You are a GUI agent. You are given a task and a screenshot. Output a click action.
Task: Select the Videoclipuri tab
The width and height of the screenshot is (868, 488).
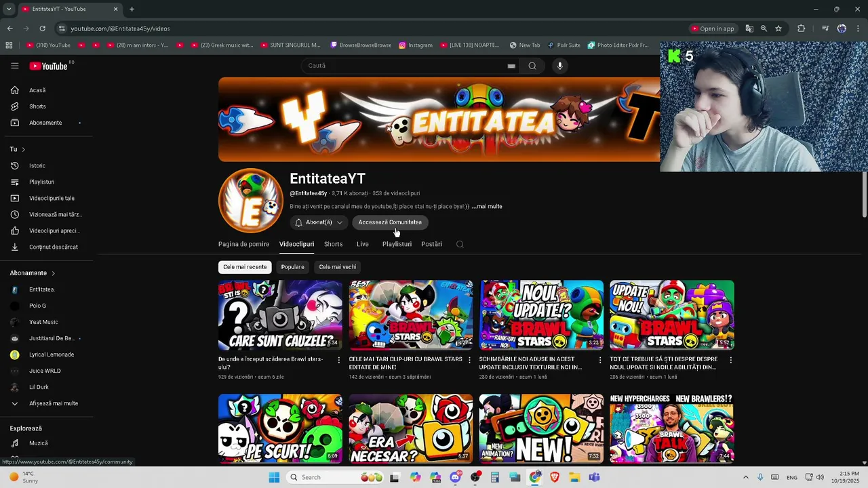point(296,244)
